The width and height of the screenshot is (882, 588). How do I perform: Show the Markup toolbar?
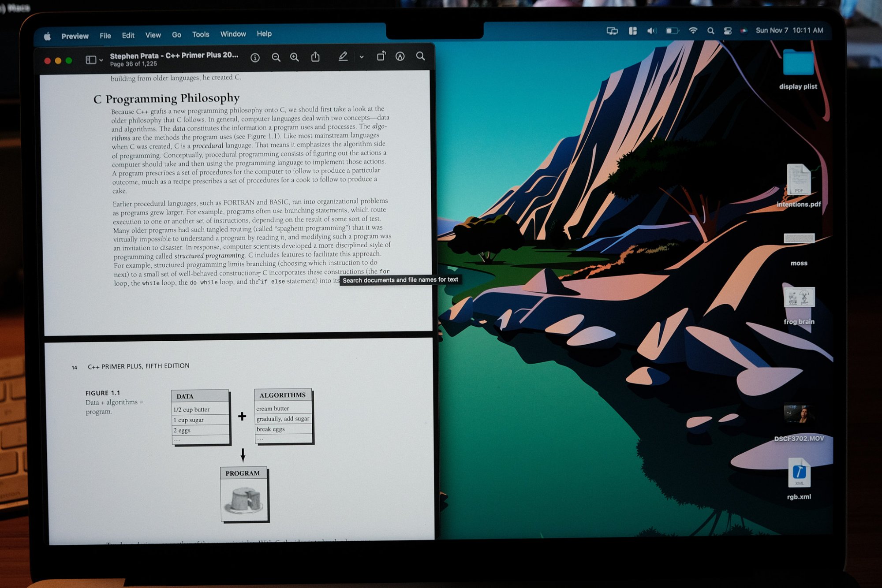tap(400, 56)
